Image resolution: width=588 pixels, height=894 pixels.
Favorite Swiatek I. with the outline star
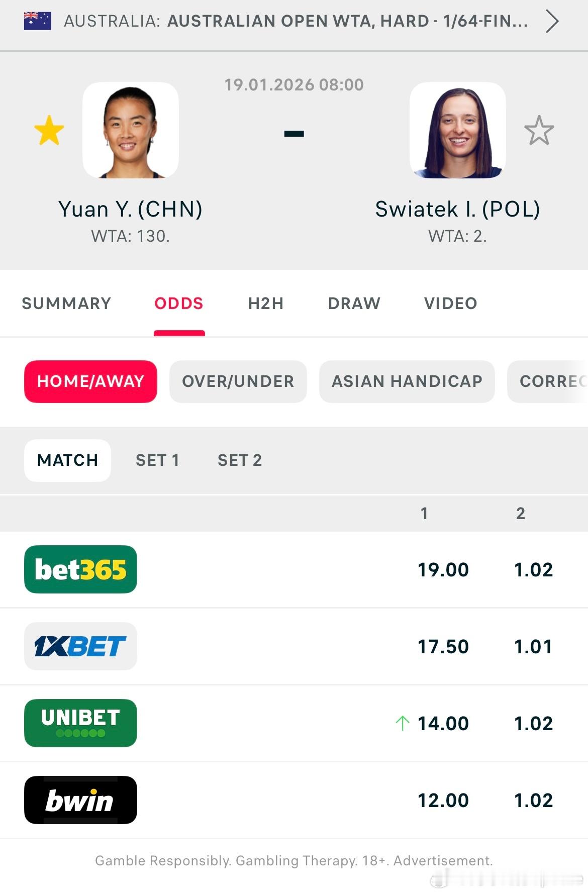click(539, 131)
